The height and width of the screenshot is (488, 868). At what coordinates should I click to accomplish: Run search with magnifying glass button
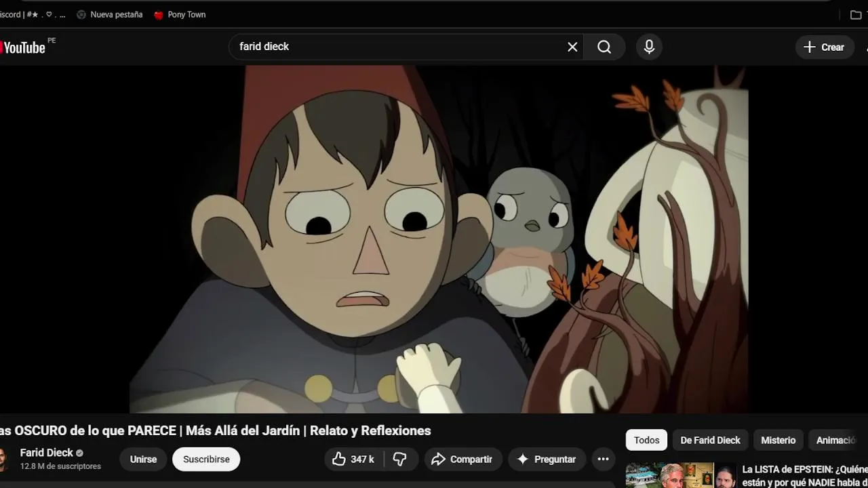pos(604,47)
